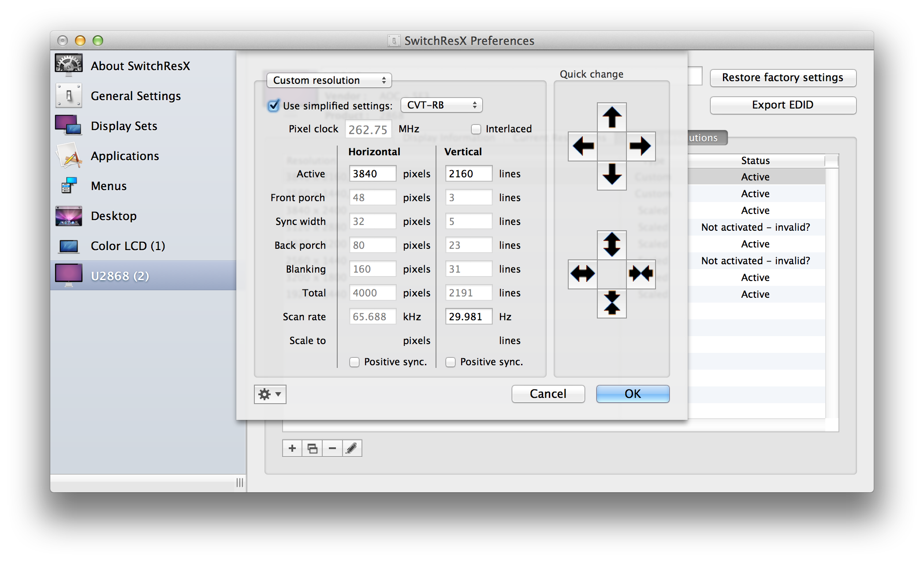The height and width of the screenshot is (562, 924).
Task: Click the vertical Hz scan rate field
Action: (x=468, y=317)
